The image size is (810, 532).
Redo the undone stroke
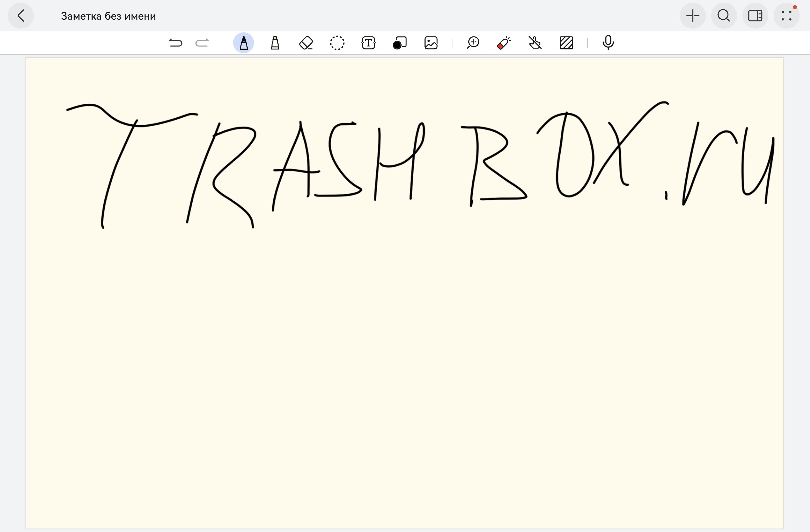pyautogui.click(x=202, y=43)
